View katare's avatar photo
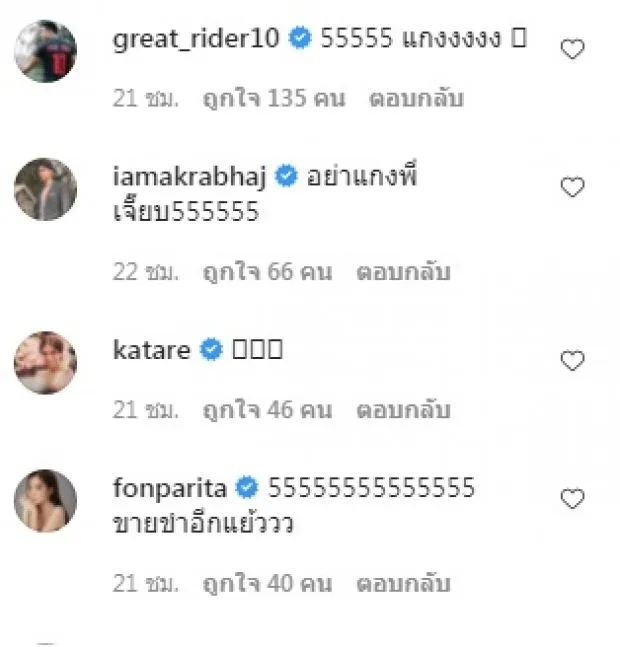Screen dimensions: 620x647 click(x=45, y=362)
